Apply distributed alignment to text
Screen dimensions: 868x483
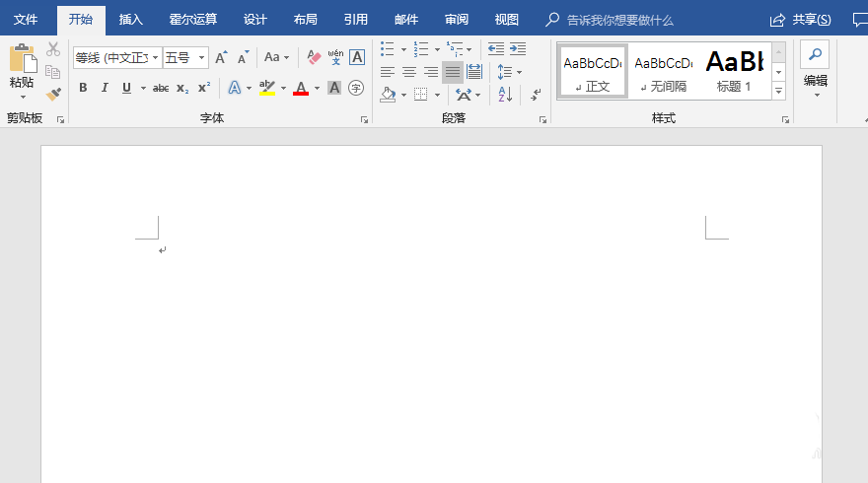click(x=474, y=72)
